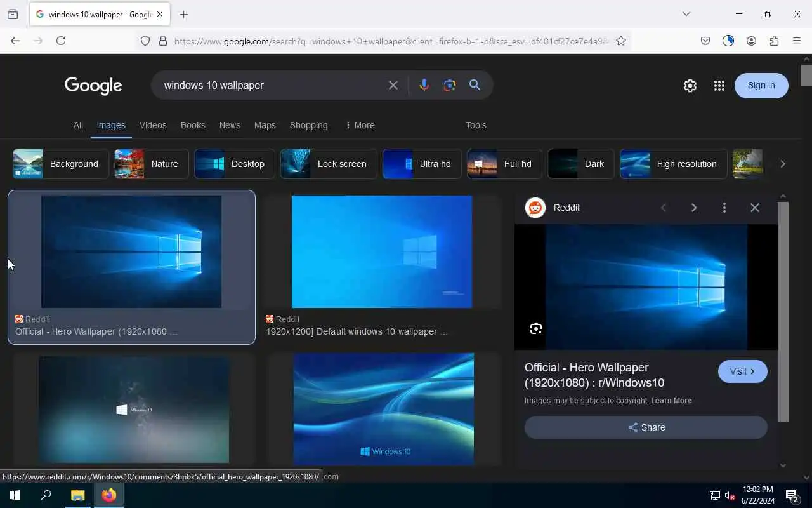Open a new browser tab
Screen dimensions: 812x508
183,14
